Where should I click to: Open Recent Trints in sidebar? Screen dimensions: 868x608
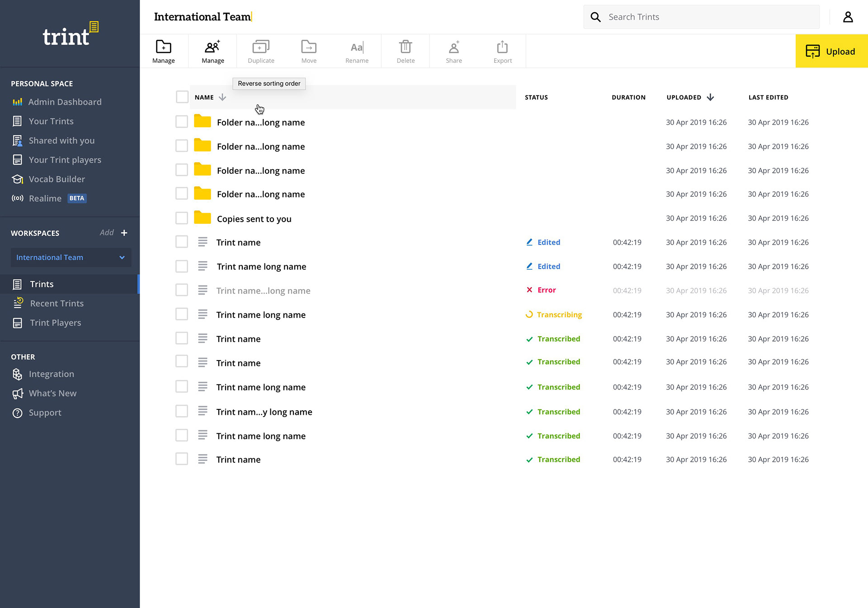click(x=57, y=303)
